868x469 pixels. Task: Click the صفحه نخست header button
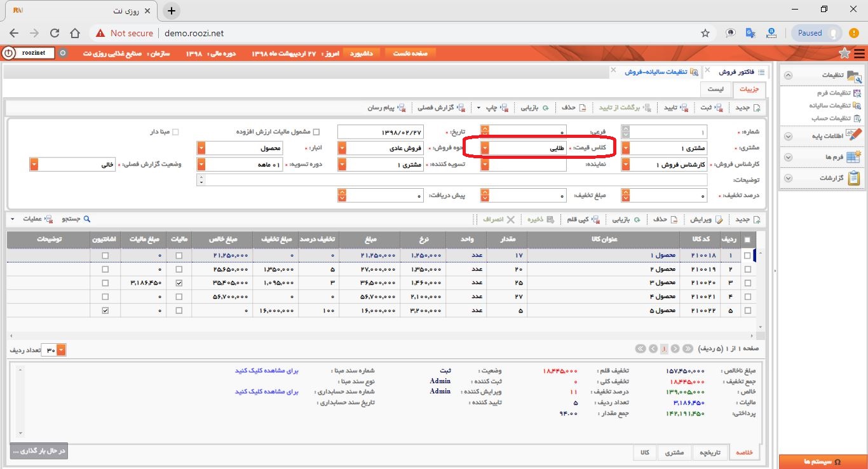[410, 53]
